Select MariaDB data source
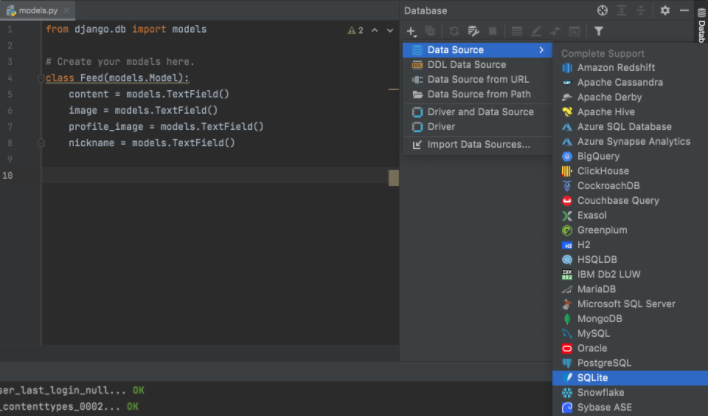 tap(630, 289)
